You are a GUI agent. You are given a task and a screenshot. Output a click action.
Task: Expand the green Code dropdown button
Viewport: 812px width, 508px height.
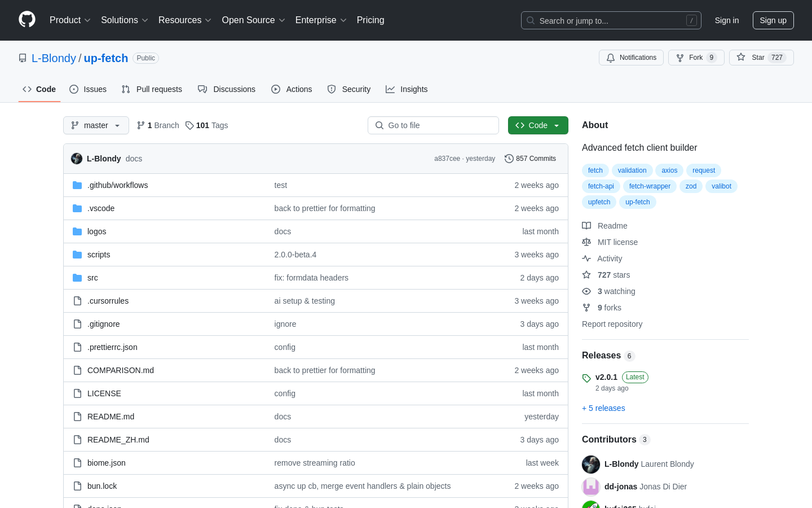pyautogui.click(x=538, y=125)
